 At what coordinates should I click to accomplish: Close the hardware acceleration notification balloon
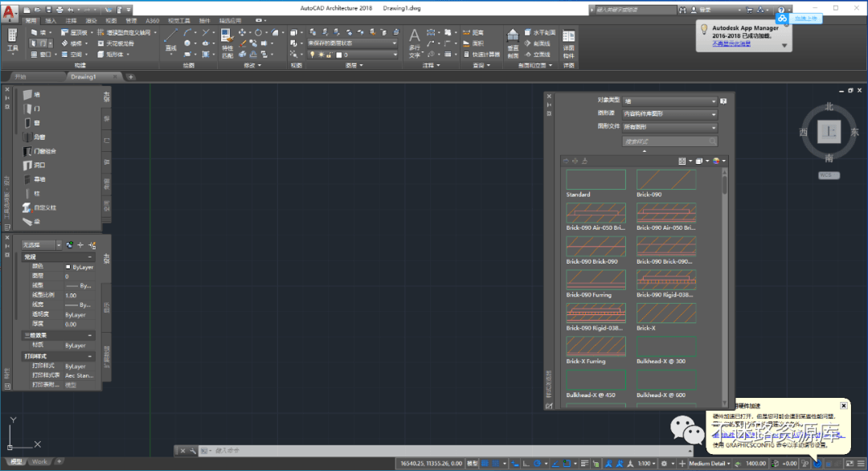(844, 406)
